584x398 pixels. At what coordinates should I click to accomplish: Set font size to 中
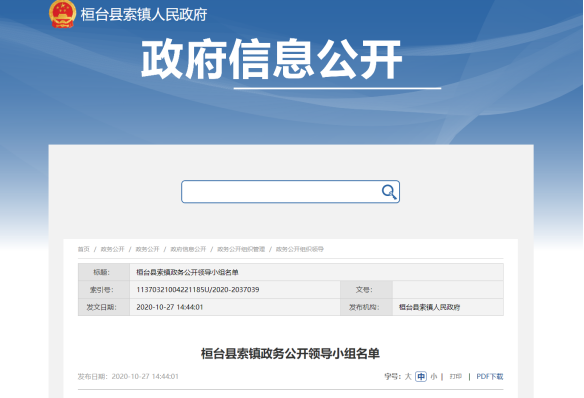click(x=421, y=376)
